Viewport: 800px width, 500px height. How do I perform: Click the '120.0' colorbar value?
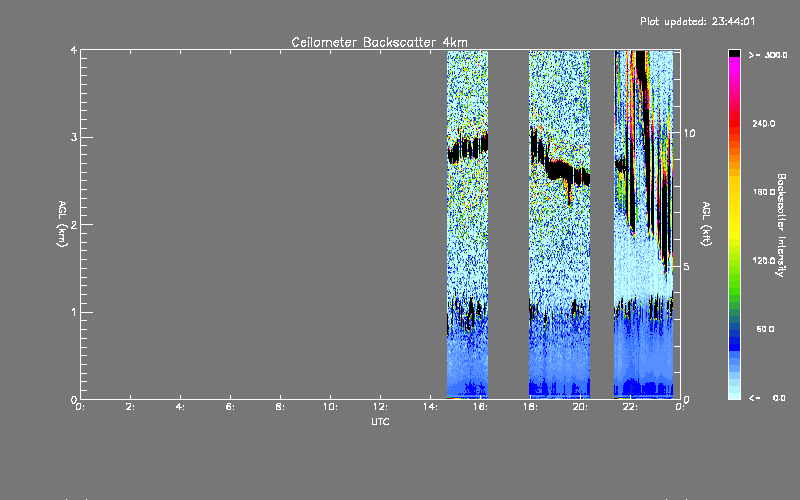764,261
